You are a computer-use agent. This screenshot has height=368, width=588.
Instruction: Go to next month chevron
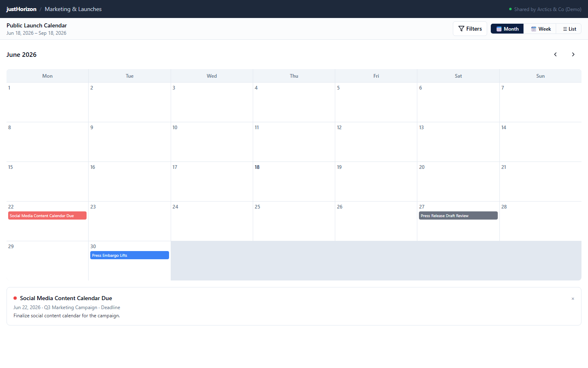[573, 54]
